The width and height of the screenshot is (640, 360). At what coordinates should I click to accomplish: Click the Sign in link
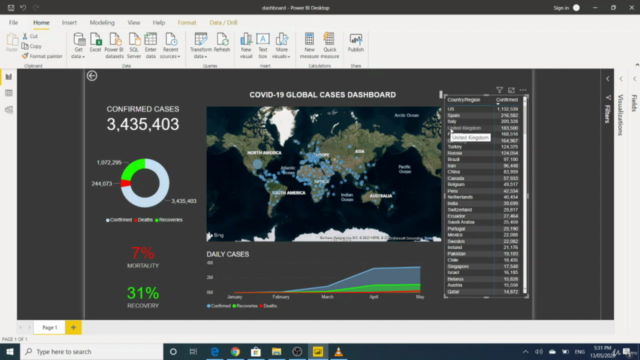tap(561, 8)
